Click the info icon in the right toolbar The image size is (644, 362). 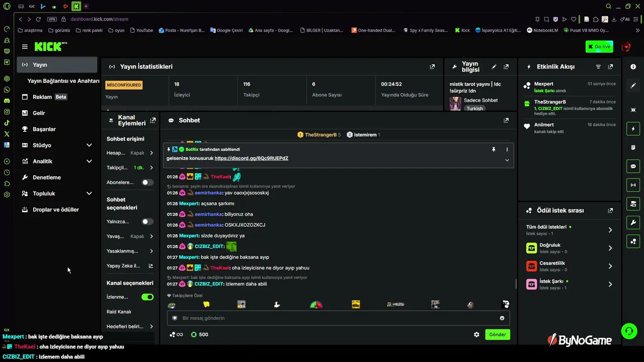coord(633,67)
